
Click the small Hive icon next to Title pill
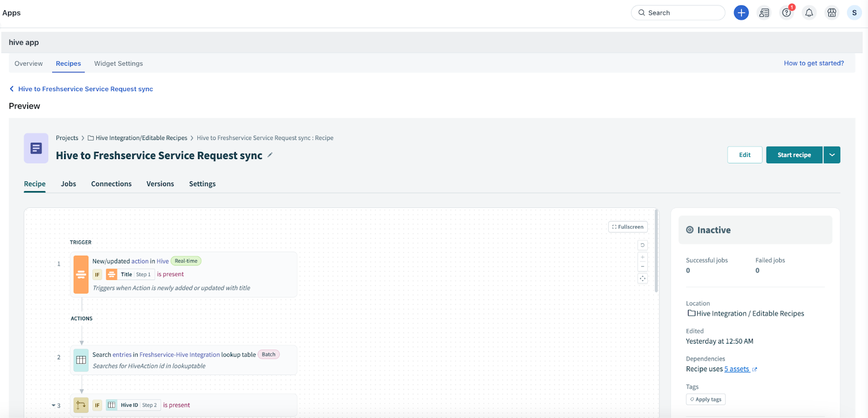click(111, 275)
